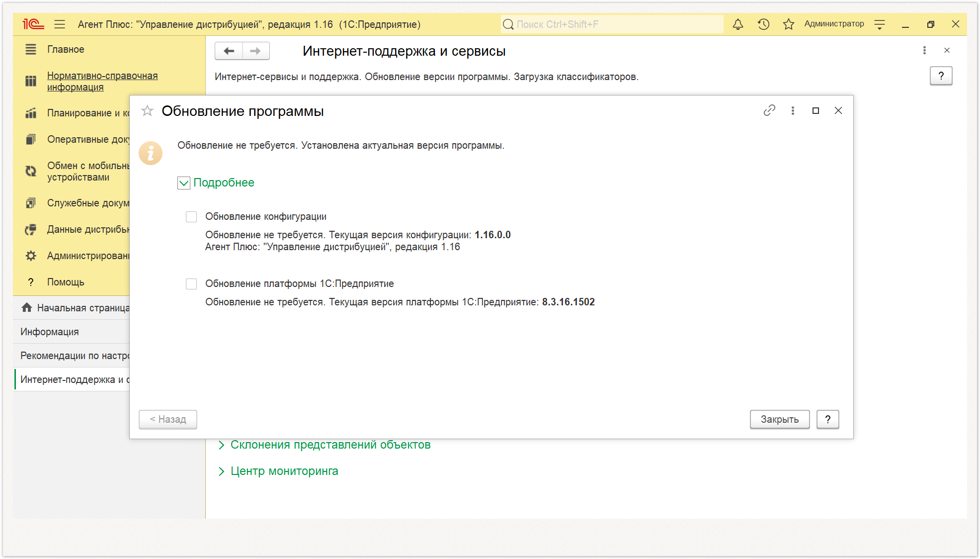Switch to Интернет-поддержка tab in left panel
Viewport: 980px width, 559px height.
pos(72,379)
